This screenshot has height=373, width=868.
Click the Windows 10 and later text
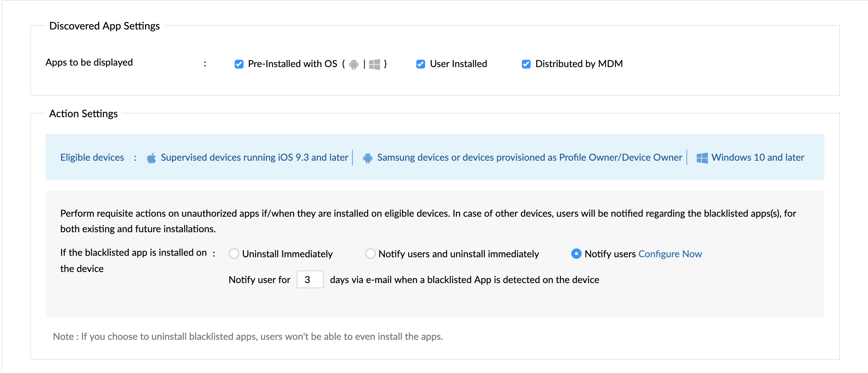[757, 157]
